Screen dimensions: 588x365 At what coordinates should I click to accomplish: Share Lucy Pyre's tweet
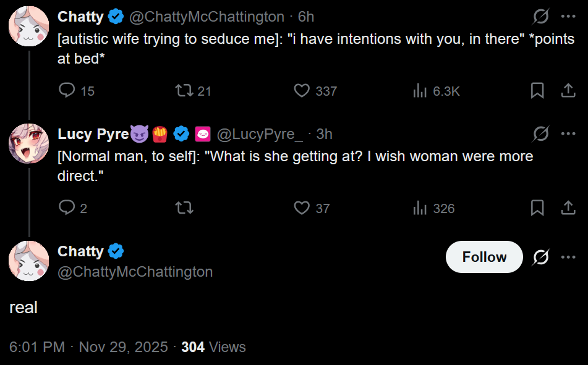pos(568,208)
